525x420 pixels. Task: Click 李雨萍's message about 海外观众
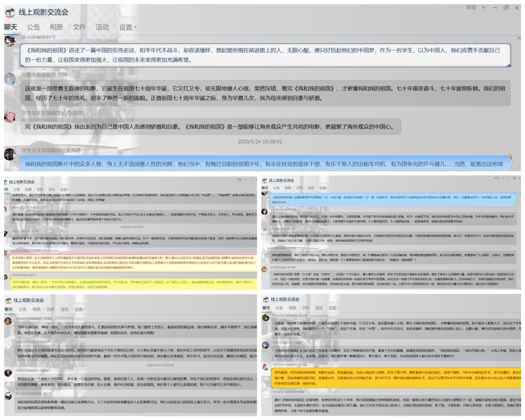(211, 127)
